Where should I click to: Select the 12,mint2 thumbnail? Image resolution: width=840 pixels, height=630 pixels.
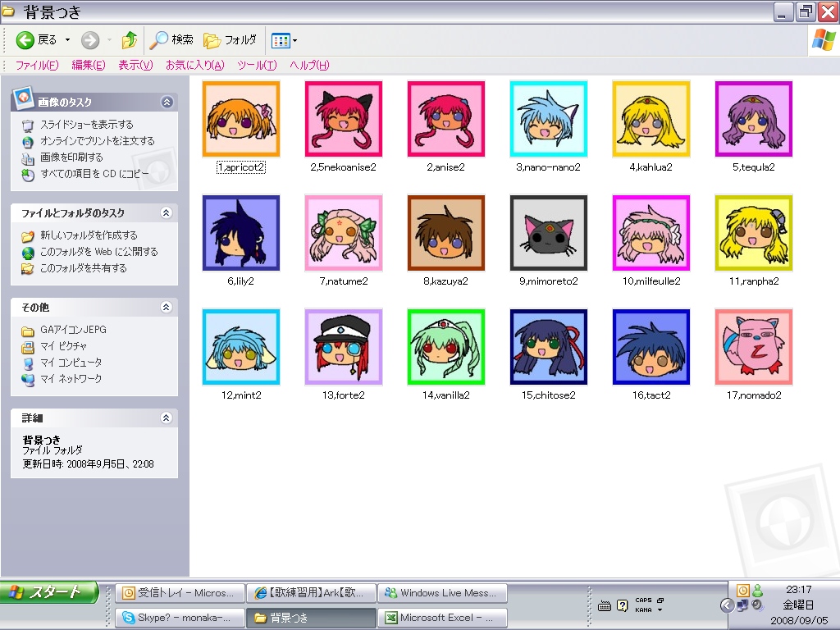(241, 347)
